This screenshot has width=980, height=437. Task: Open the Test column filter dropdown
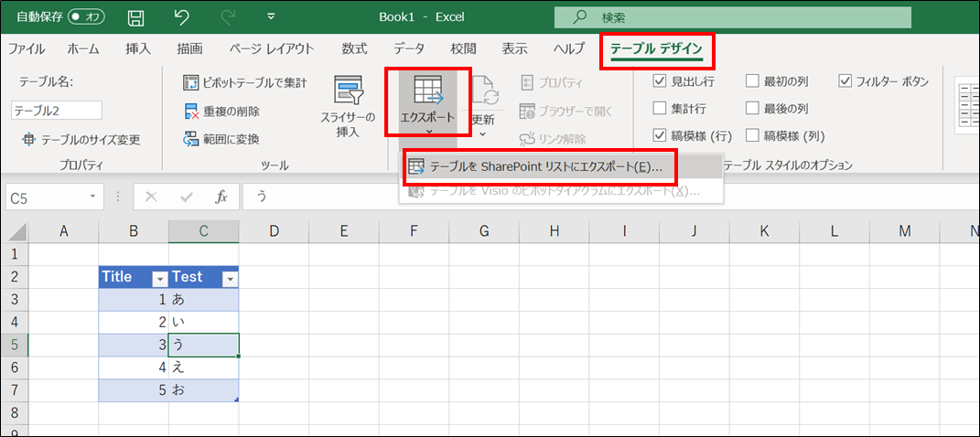(230, 280)
